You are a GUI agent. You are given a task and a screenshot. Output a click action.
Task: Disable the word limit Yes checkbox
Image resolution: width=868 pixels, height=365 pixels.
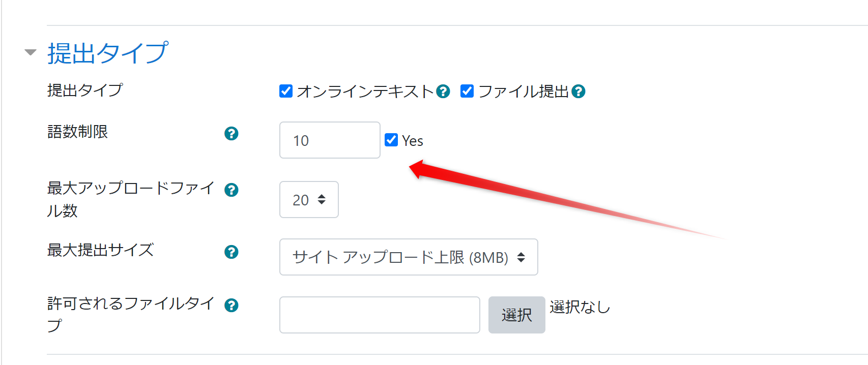point(391,140)
